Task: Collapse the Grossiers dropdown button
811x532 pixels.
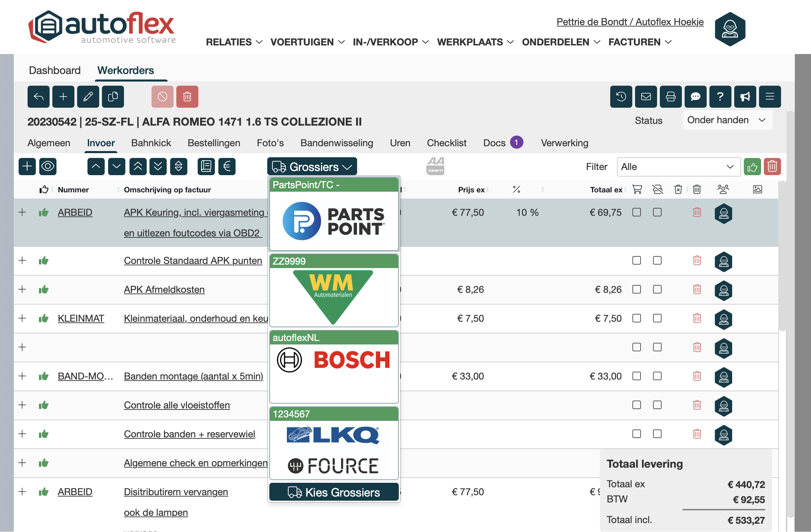Action: click(x=312, y=167)
